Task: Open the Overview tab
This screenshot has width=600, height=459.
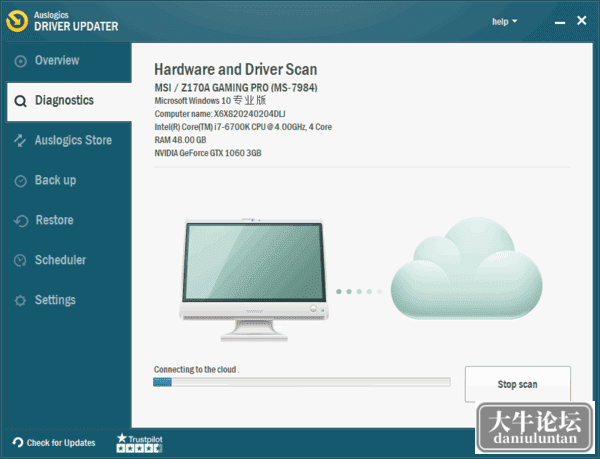Action: tap(69, 61)
